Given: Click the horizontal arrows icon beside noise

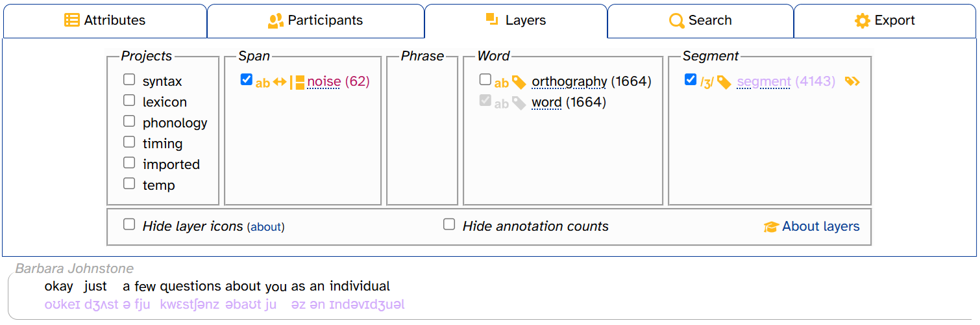Looking at the screenshot, I should pos(280,82).
